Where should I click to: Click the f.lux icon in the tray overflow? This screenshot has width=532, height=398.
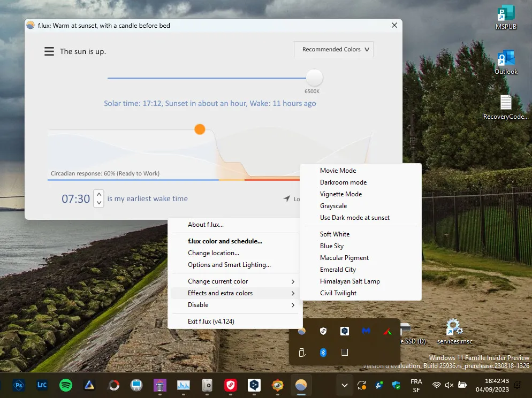302,331
